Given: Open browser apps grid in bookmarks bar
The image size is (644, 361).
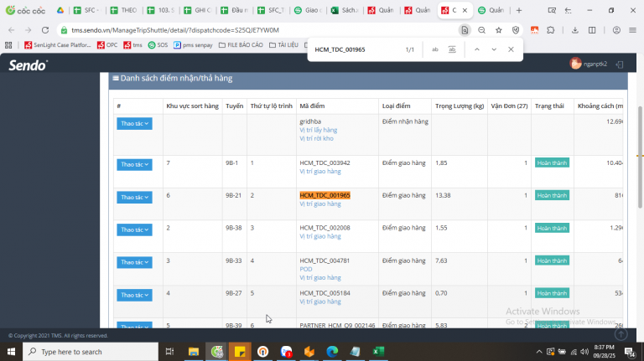Looking at the screenshot, I should coord(8,45).
